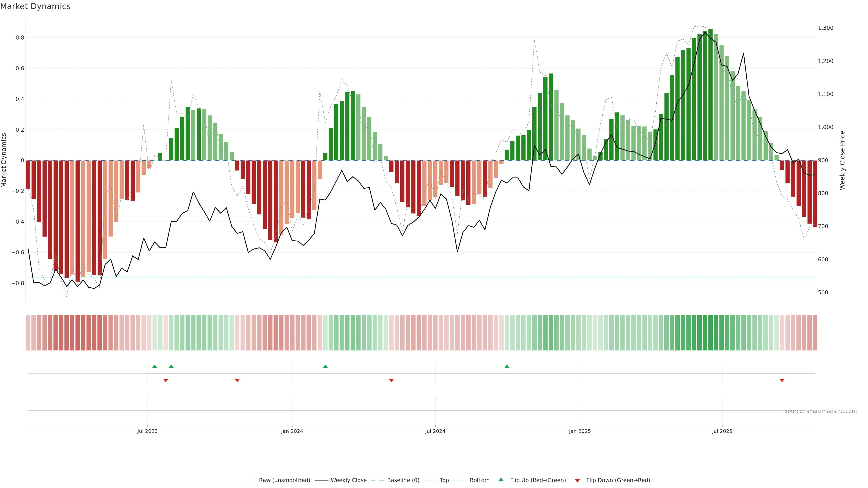The height and width of the screenshot is (488, 868).
Task: Click the leftmost green flip-up triangle marker
Action: [155, 366]
